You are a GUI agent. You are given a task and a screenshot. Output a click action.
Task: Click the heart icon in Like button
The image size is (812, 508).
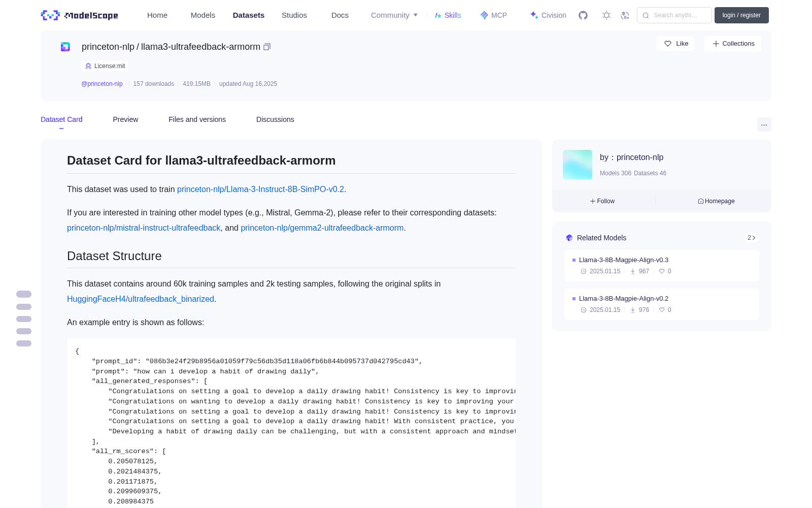pyautogui.click(x=668, y=44)
